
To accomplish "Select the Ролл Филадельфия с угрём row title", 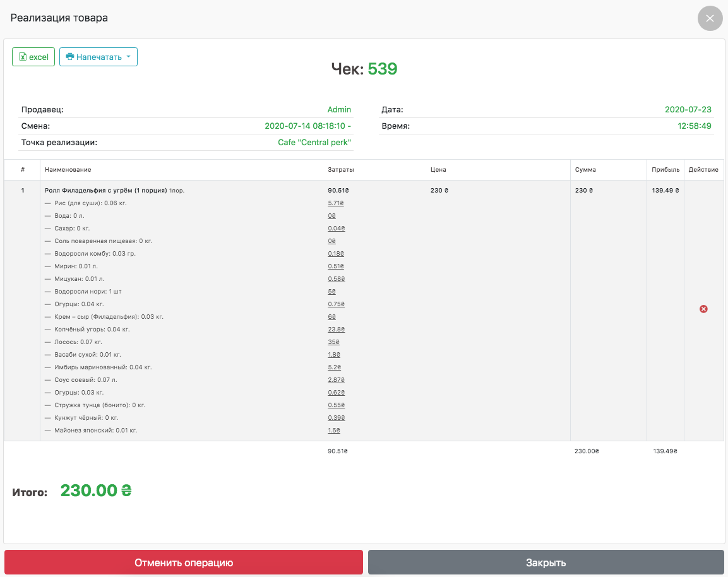I will coord(105,191).
